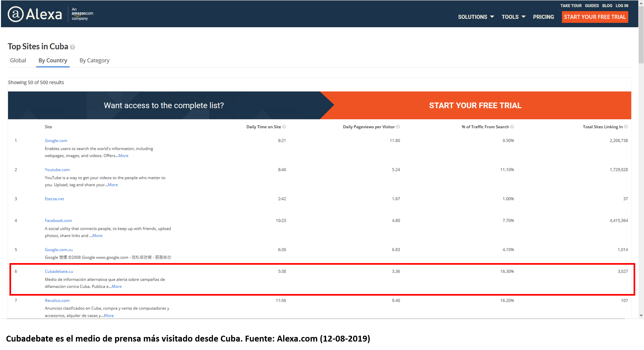Click Log In
Viewport: 644px width, 350px height.
[x=622, y=6]
